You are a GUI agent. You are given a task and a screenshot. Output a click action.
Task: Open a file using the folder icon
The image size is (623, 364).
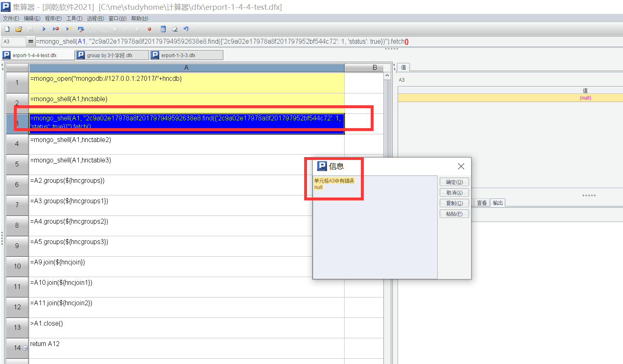click(18, 29)
